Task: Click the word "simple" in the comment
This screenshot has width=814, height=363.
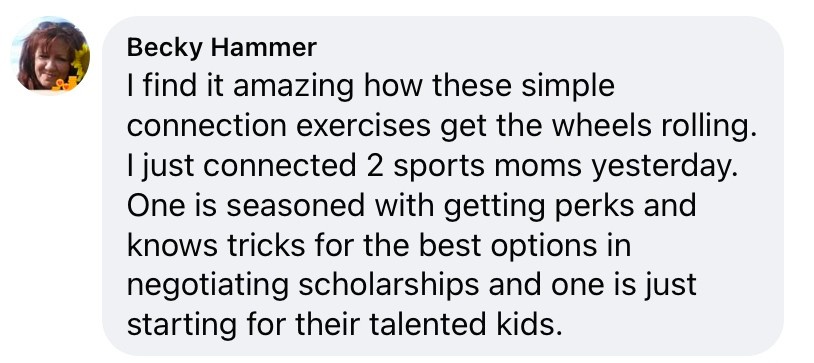Action: 568,87
